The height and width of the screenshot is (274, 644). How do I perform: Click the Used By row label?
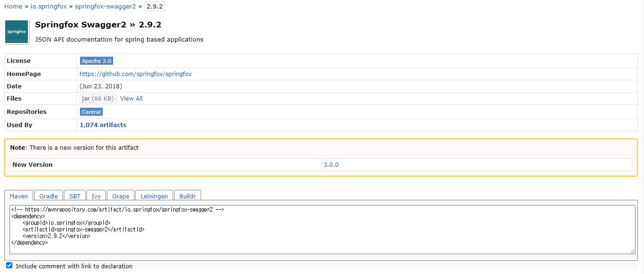pyautogui.click(x=19, y=125)
